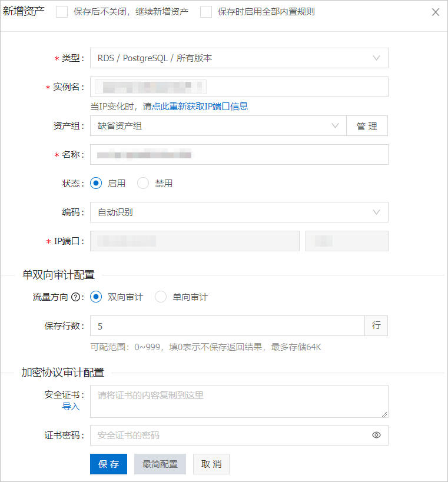
Task: Open the 资产组 dropdown 缺省资产组
Action: pos(218,126)
